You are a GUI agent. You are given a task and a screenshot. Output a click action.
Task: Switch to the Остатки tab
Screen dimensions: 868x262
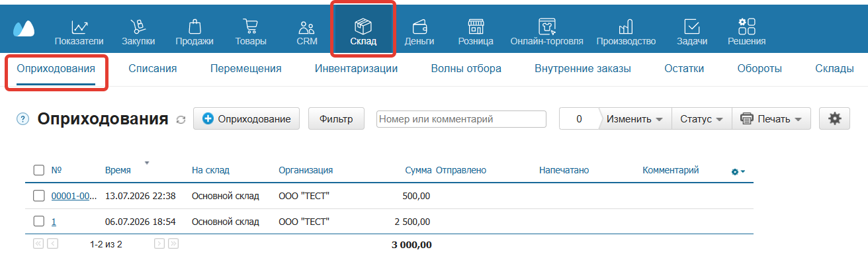click(684, 68)
